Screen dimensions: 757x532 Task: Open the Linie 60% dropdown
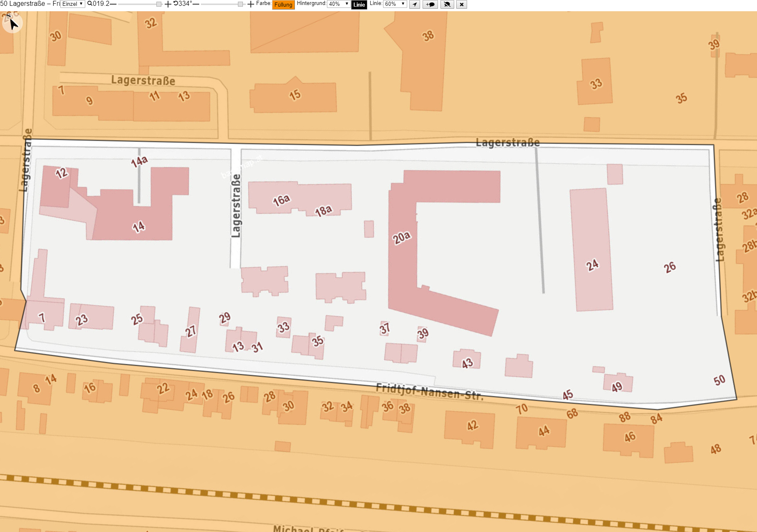click(395, 4)
